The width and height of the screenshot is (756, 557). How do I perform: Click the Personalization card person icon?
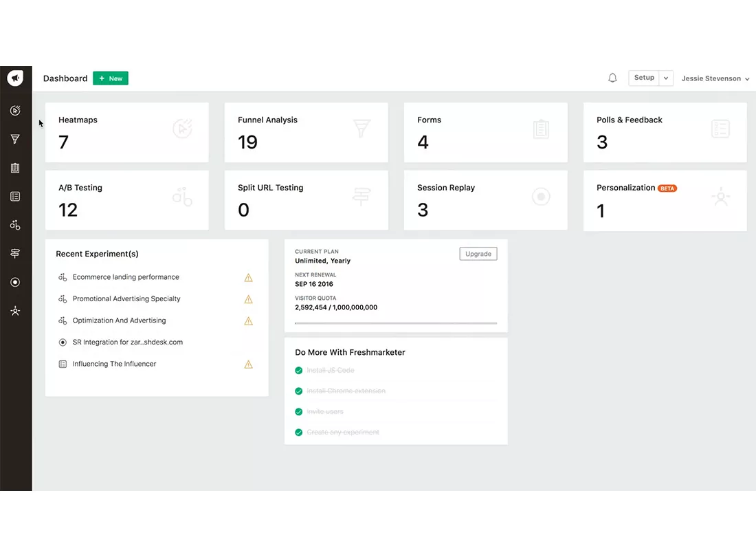click(x=721, y=197)
